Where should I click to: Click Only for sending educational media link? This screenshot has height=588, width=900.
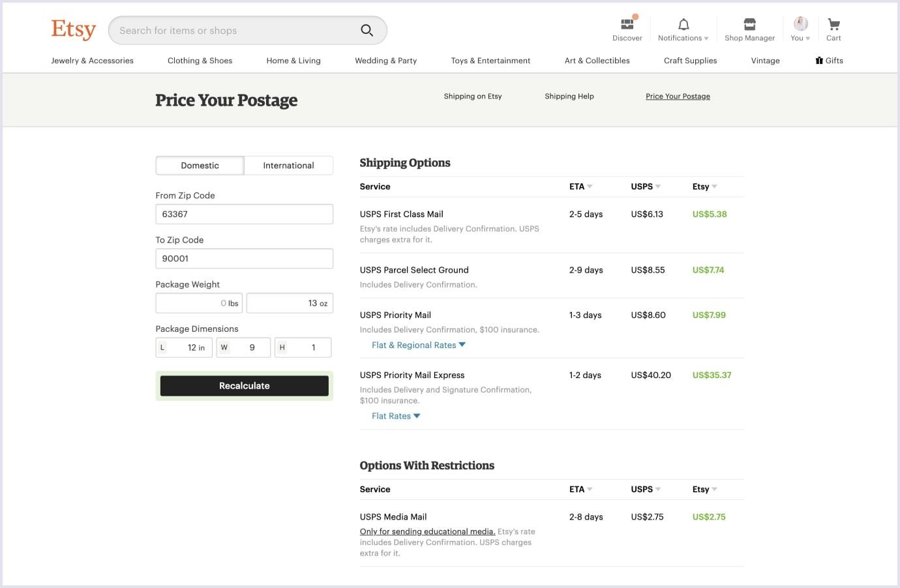coord(427,532)
